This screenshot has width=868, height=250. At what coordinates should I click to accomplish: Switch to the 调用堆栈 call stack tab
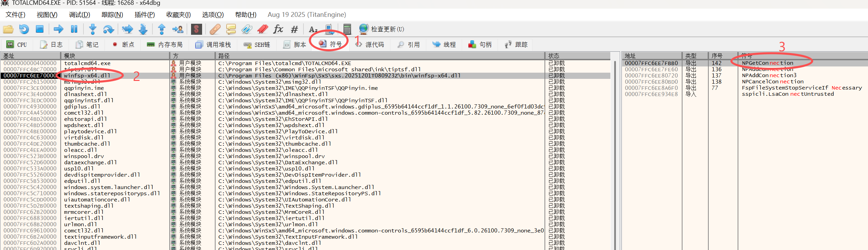click(x=213, y=44)
